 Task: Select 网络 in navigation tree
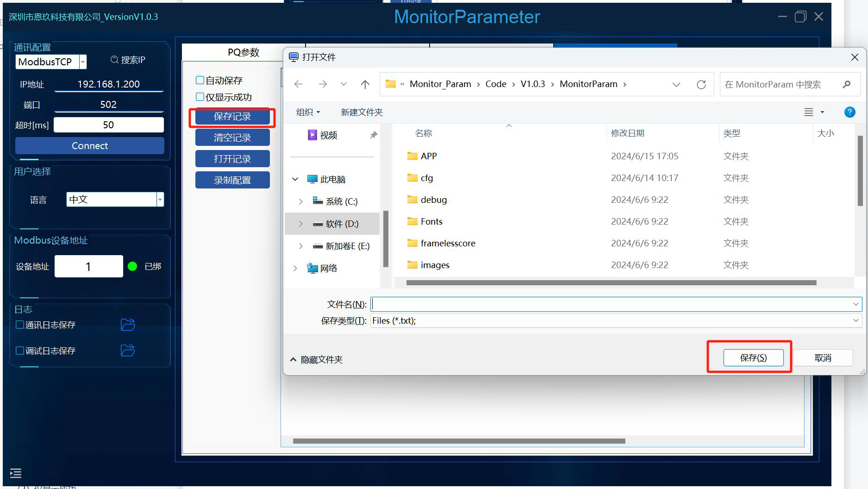322,268
